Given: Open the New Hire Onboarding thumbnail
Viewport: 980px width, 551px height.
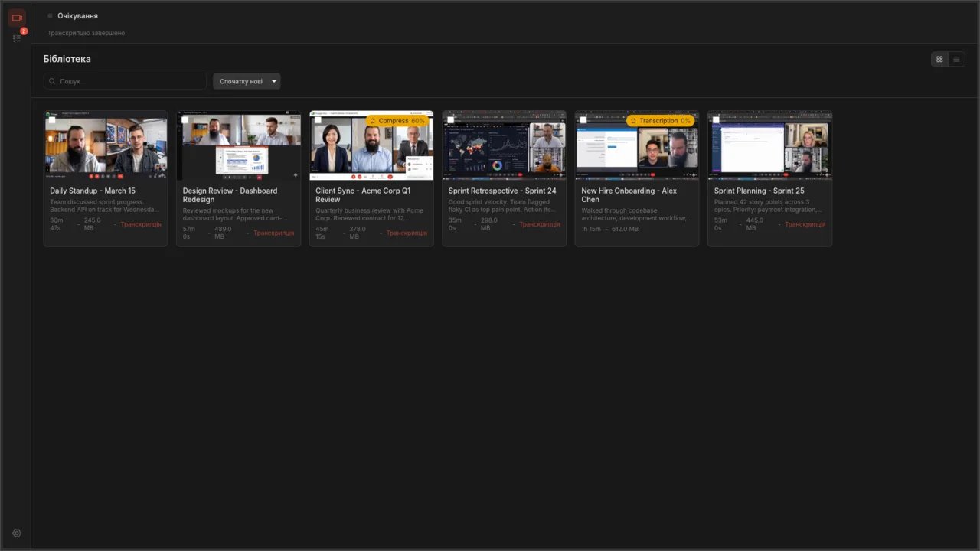Looking at the screenshot, I should click(x=637, y=145).
